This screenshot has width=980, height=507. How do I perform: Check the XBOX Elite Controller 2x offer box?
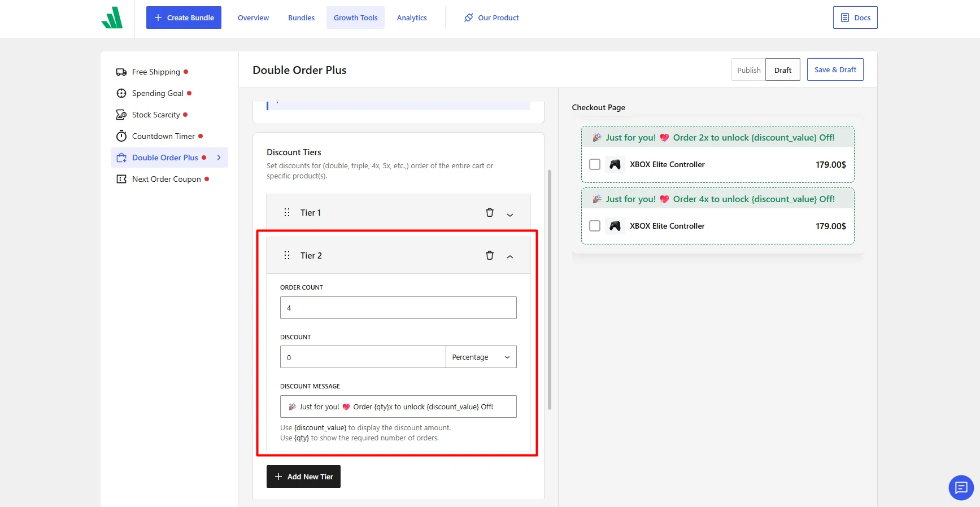coord(595,164)
